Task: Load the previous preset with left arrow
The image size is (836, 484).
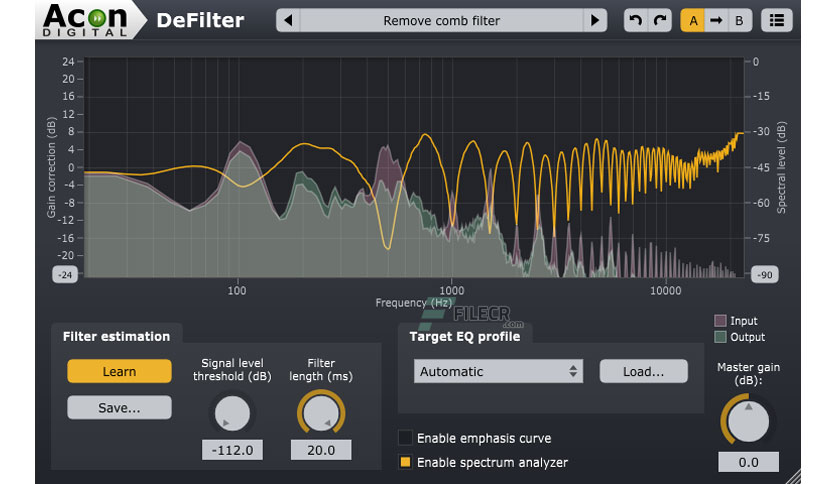Action: [x=288, y=21]
